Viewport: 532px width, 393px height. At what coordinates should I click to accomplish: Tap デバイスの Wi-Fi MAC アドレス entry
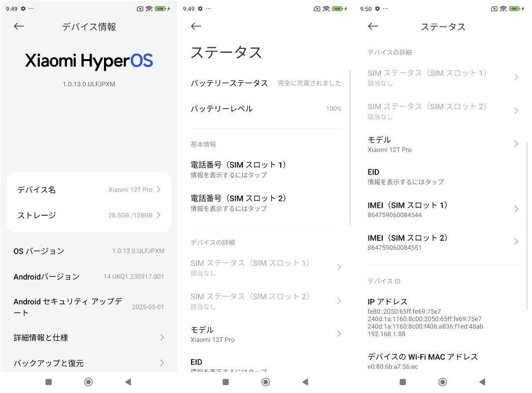click(443, 361)
